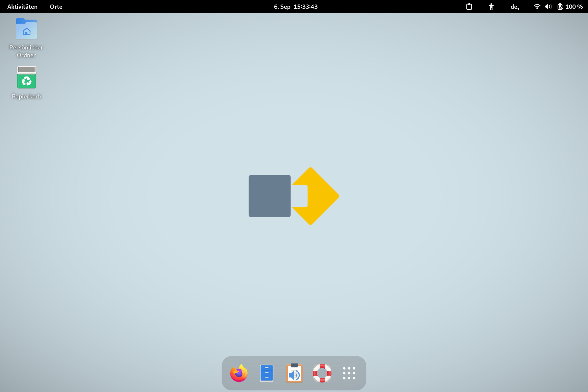Click the yellow diamond wallpaper logo
This screenshot has width=588, height=392.
pos(322,196)
